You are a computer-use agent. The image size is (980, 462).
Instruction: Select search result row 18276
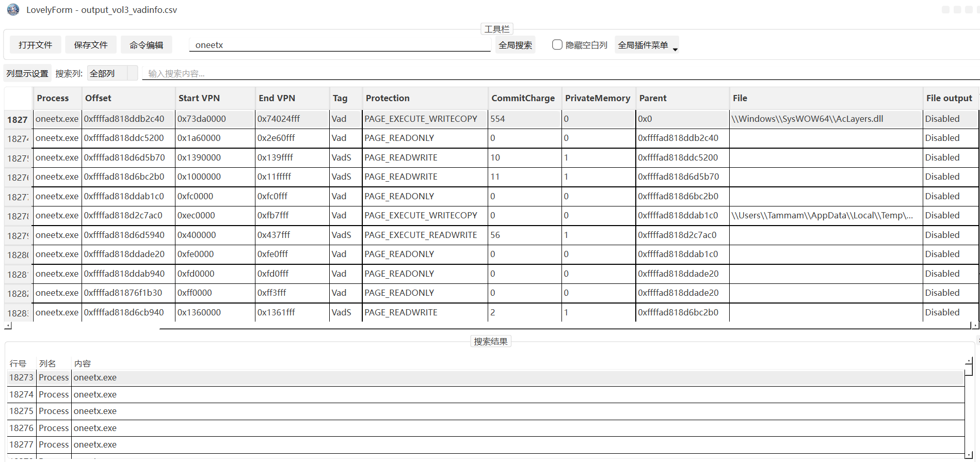(x=486, y=428)
